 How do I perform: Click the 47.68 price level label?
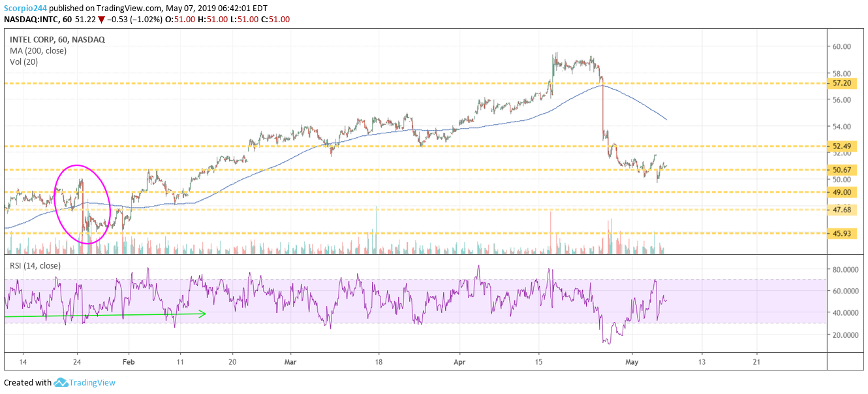842,210
